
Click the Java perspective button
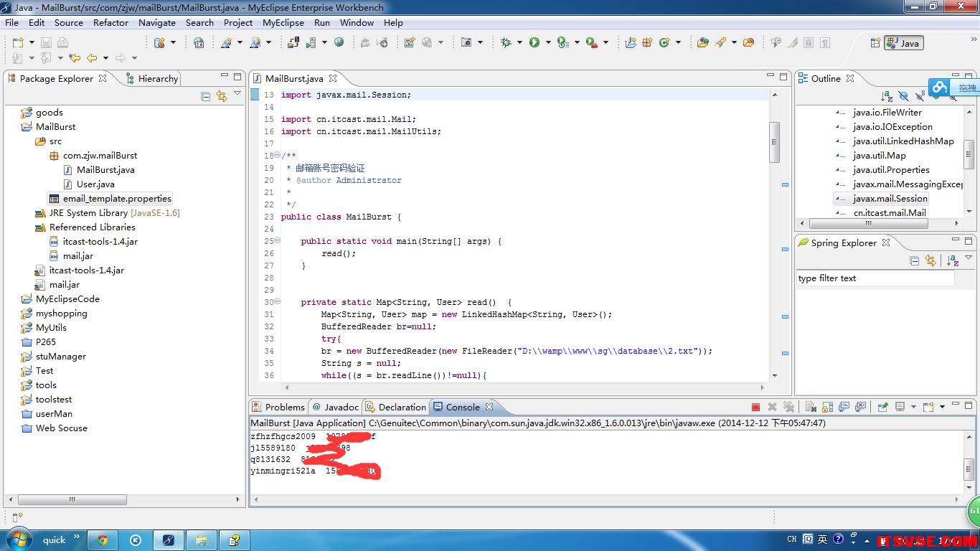904,43
